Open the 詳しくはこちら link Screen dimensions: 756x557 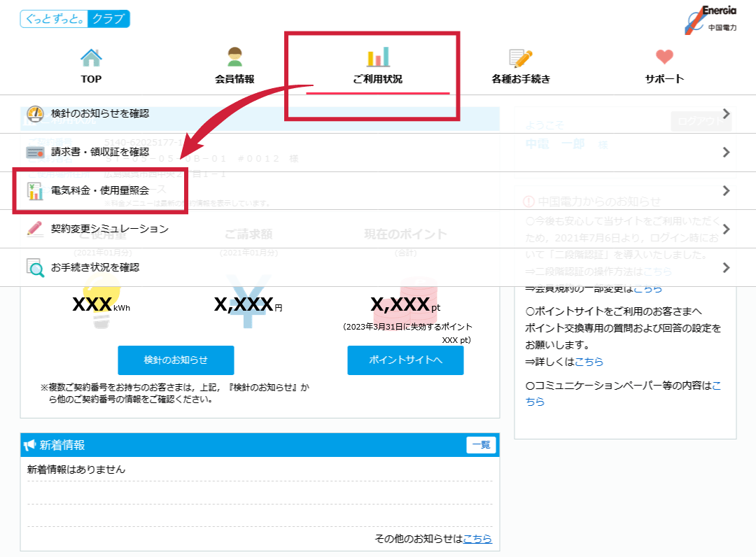(589, 362)
